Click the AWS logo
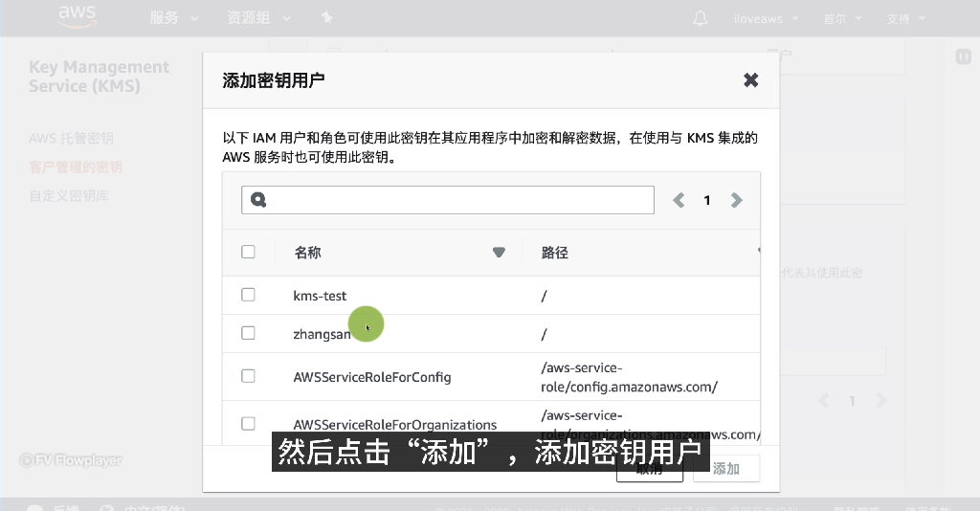980x511 pixels. pyautogui.click(x=77, y=17)
